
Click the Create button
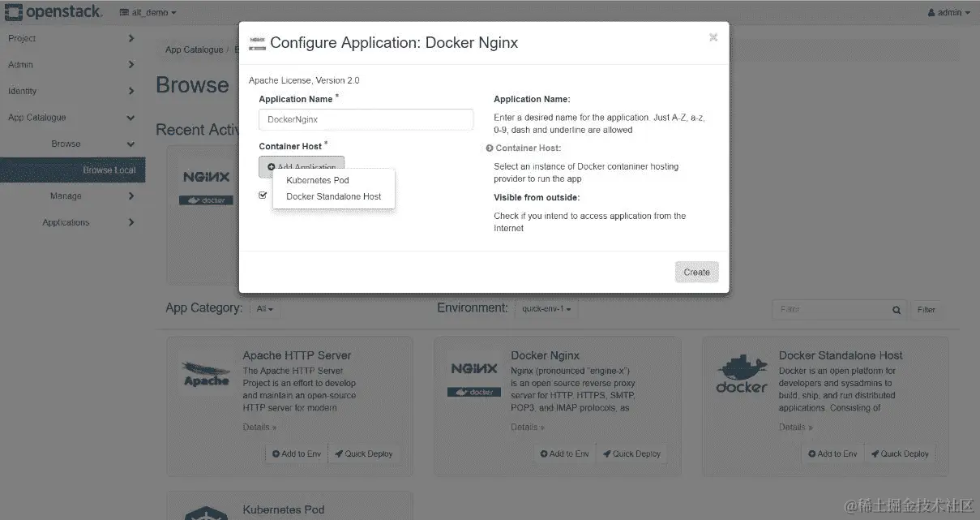pos(696,272)
